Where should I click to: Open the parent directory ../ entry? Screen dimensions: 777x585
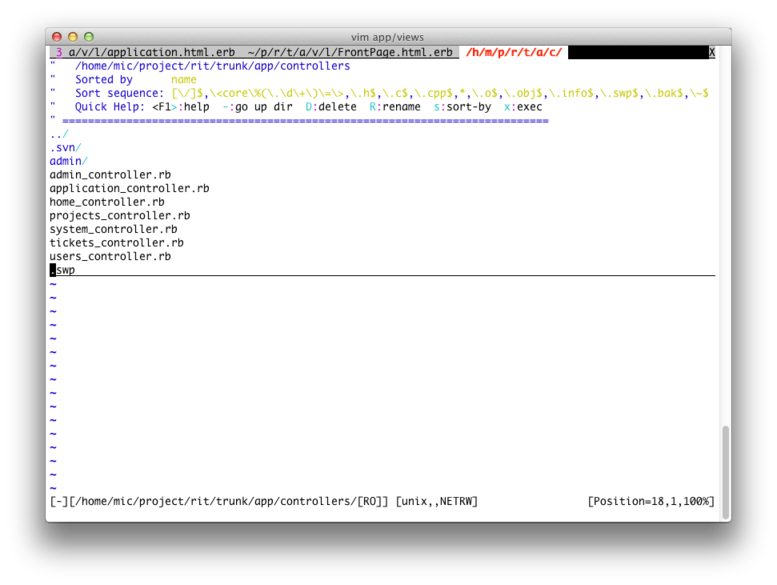(59, 134)
